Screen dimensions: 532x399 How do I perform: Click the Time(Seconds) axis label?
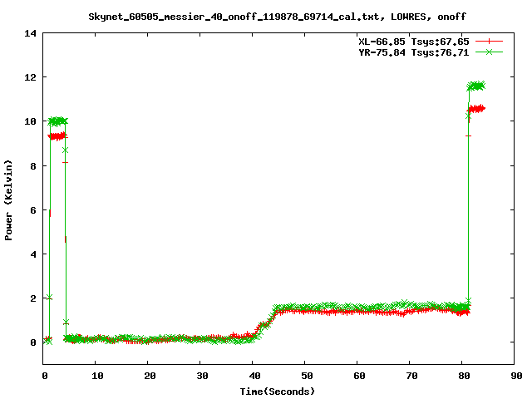click(277, 392)
